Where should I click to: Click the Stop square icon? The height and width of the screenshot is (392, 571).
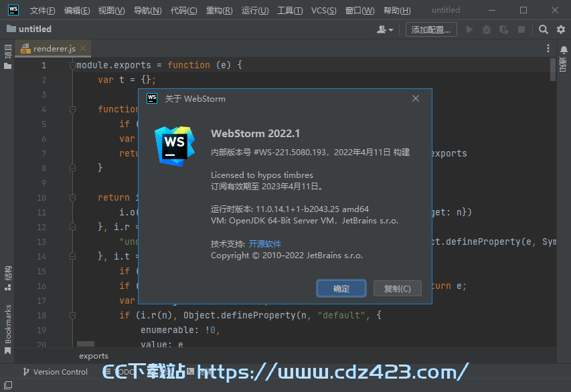click(521, 29)
